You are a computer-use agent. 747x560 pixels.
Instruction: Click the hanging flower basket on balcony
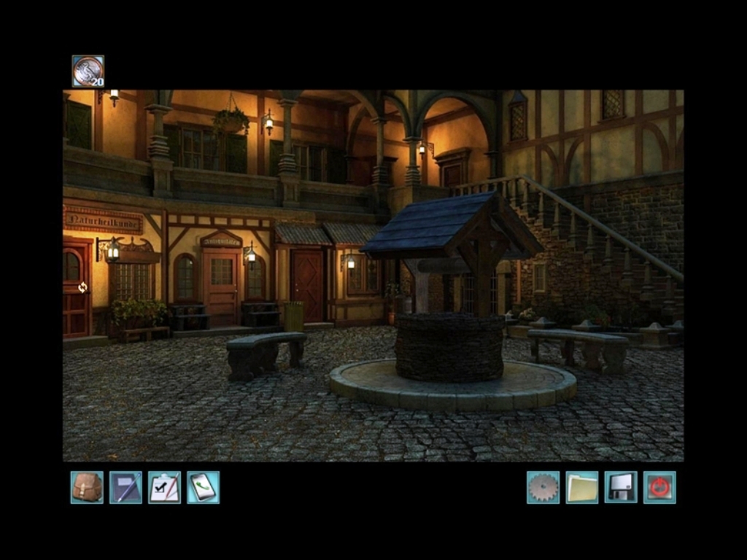coord(231,120)
